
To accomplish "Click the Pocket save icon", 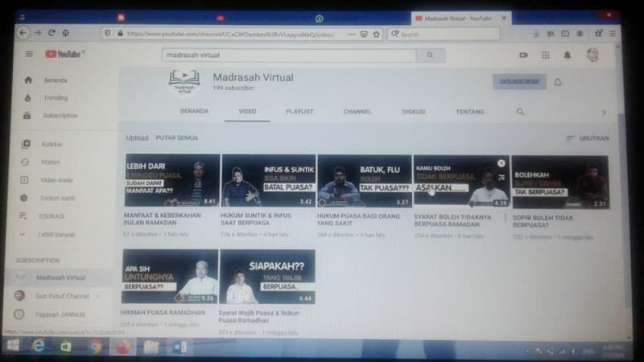I will [364, 35].
